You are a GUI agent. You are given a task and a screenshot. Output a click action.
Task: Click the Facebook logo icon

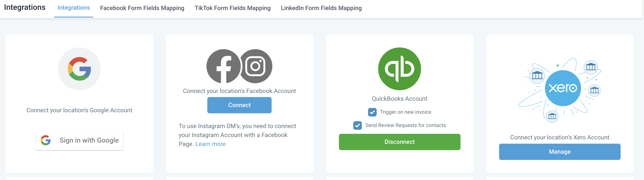pyautogui.click(x=224, y=66)
